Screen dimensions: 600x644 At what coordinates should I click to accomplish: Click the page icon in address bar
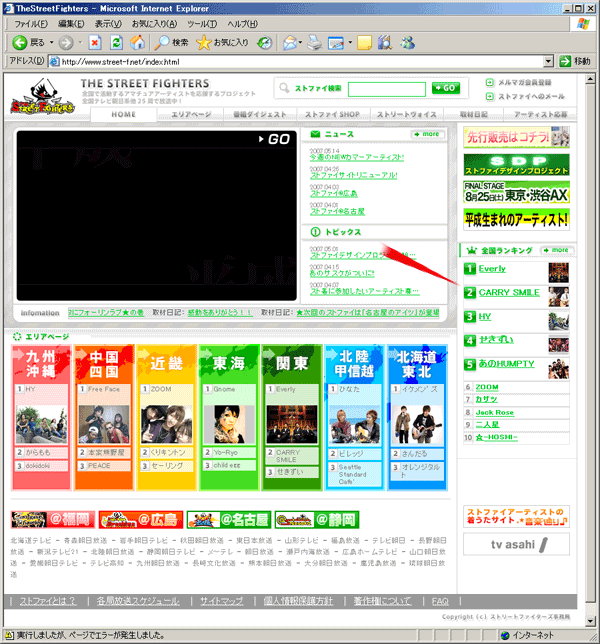pos(54,62)
